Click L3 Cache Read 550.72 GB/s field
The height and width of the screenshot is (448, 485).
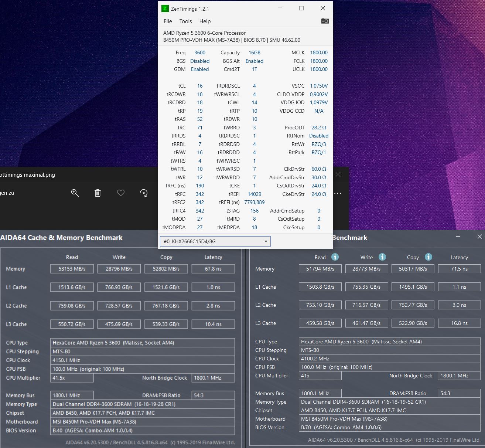tap(72, 324)
